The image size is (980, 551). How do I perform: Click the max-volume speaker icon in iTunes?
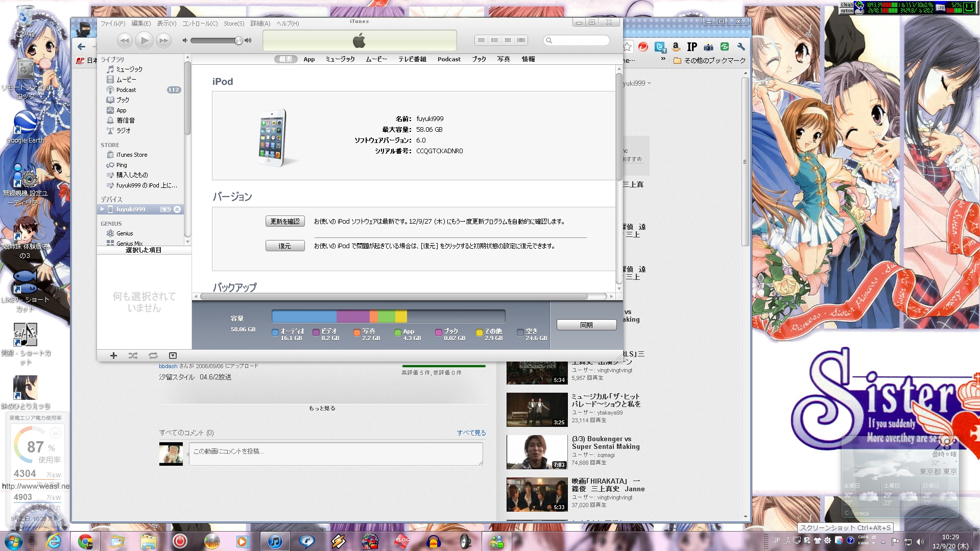248,40
